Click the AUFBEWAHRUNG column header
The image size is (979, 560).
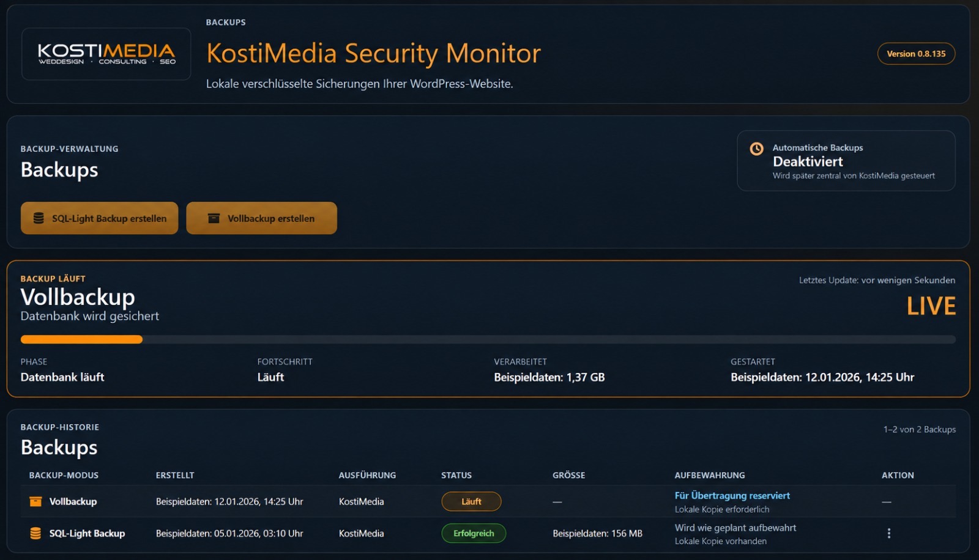click(710, 475)
